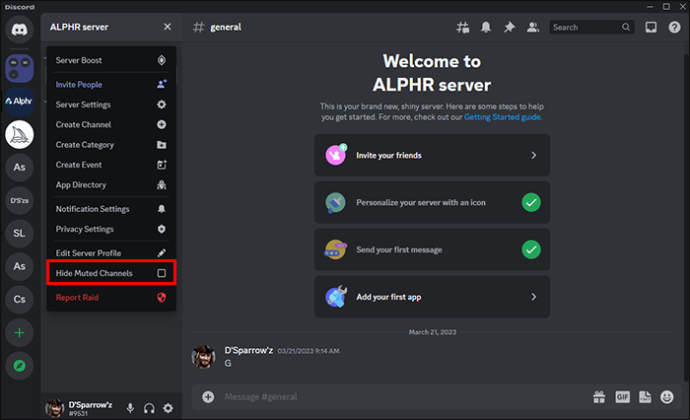
Task: Click the message timestamp 03/21/2023 9:14 AM
Action: click(x=308, y=351)
